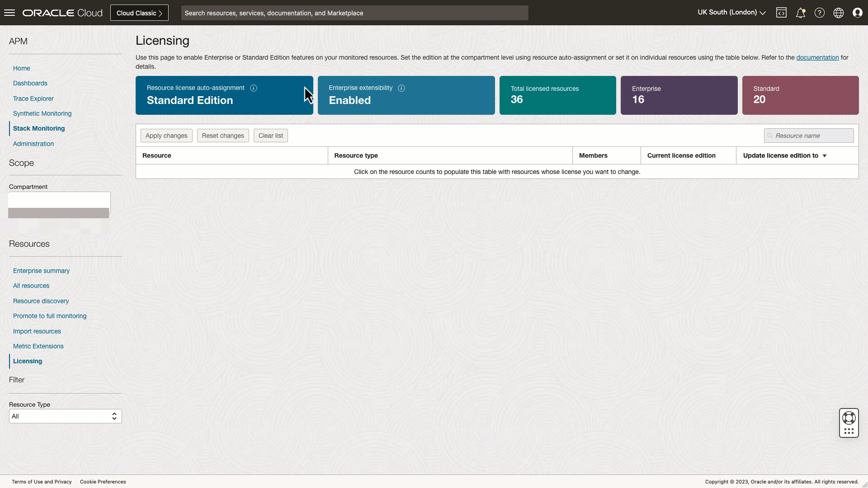Open Metric Extensions in Resources menu

[x=38, y=346]
